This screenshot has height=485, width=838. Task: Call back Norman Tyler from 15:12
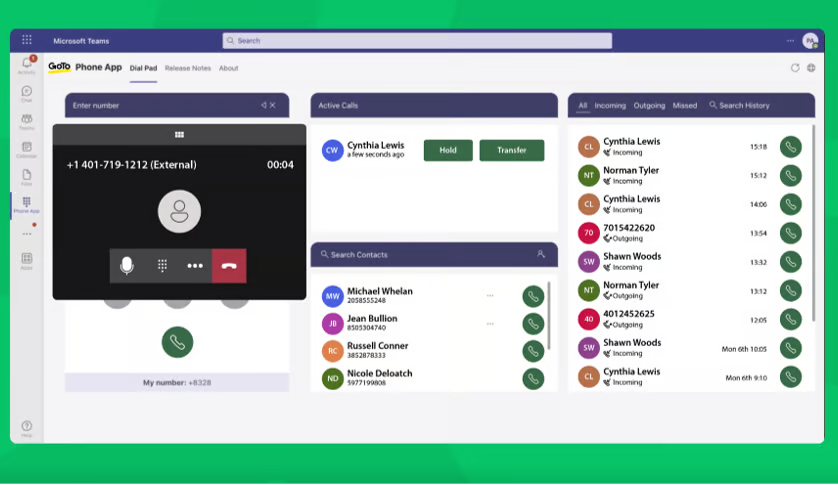[790, 176]
